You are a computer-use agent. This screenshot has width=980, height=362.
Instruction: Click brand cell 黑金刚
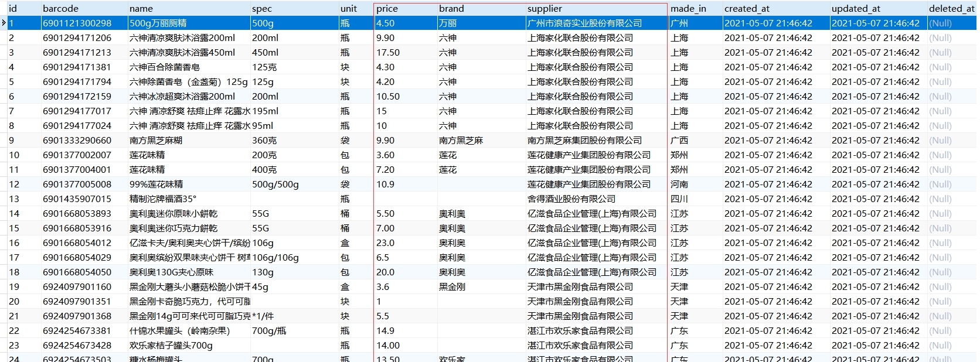481,286
